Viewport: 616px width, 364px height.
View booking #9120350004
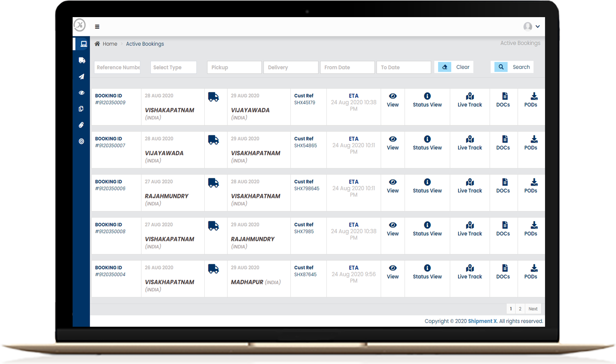[x=393, y=272]
